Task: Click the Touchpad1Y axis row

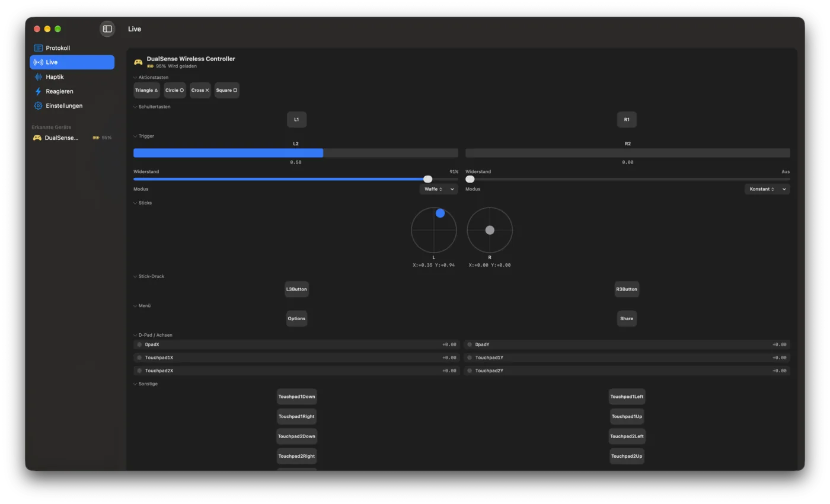Action: click(x=627, y=358)
